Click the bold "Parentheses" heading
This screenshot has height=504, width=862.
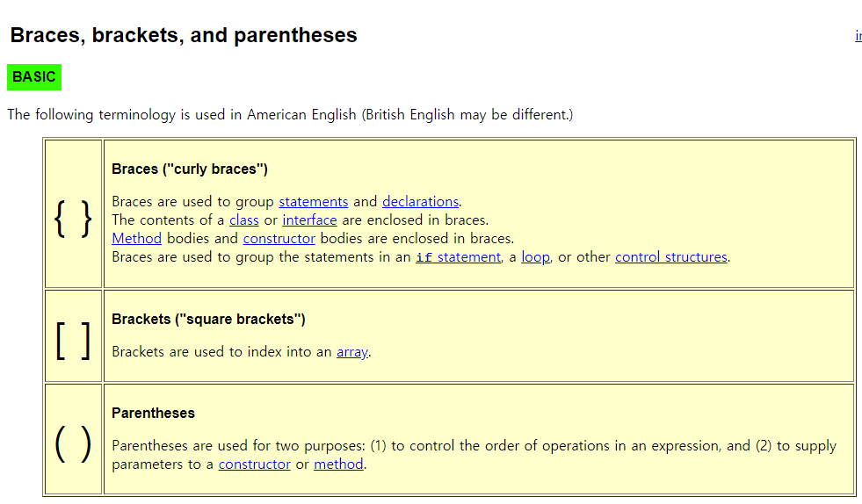point(153,414)
